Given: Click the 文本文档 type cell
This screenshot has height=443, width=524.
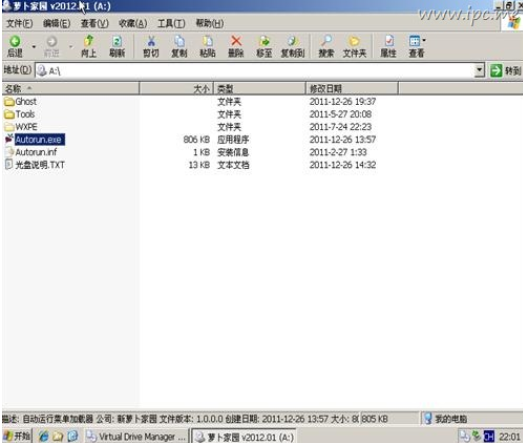Looking at the screenshot, I should pyautogui.click(x=233, y=165).
